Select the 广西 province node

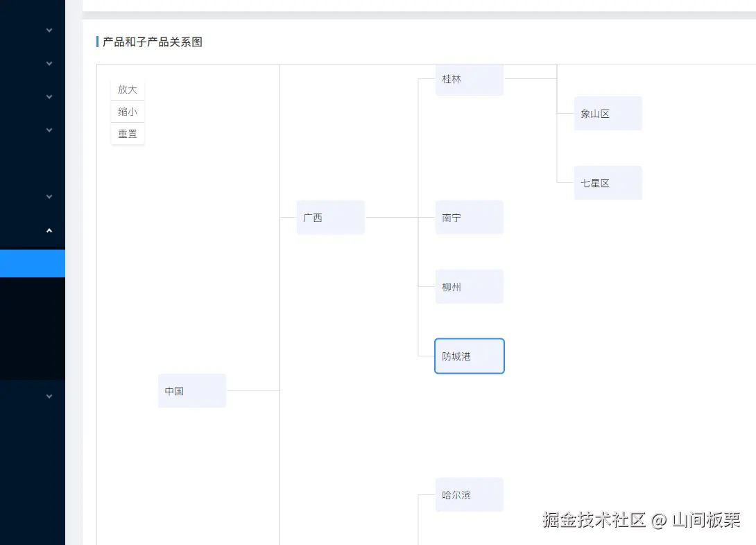(330, 217)
